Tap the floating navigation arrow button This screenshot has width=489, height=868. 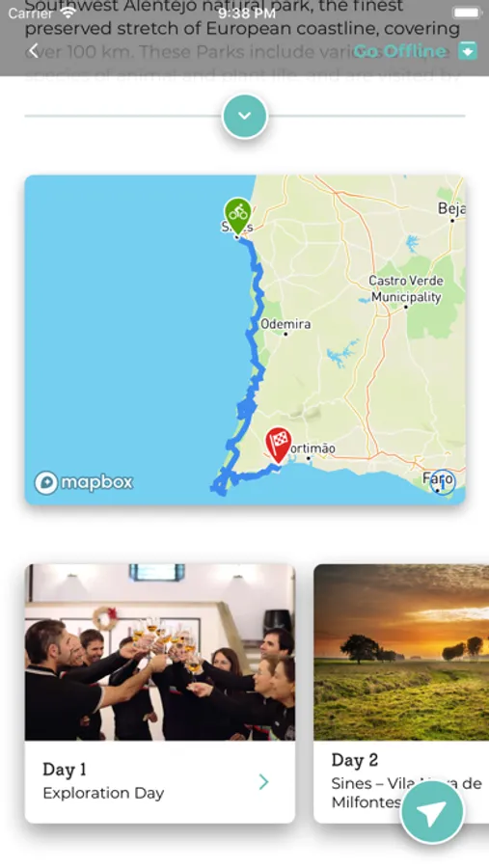click(x=432, y=812)
